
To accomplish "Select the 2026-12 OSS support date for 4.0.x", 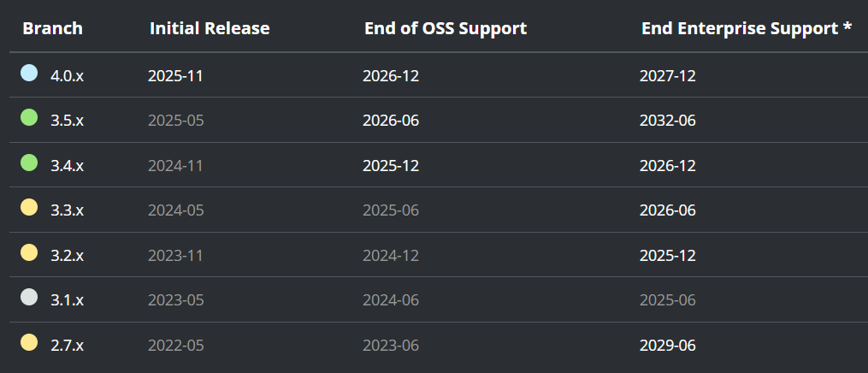I will tap(391, 76).
